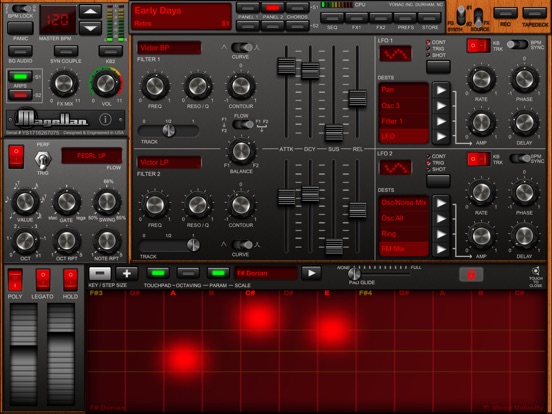Open the FX1 page
This screenshot has width=552, height=414.
357,18
